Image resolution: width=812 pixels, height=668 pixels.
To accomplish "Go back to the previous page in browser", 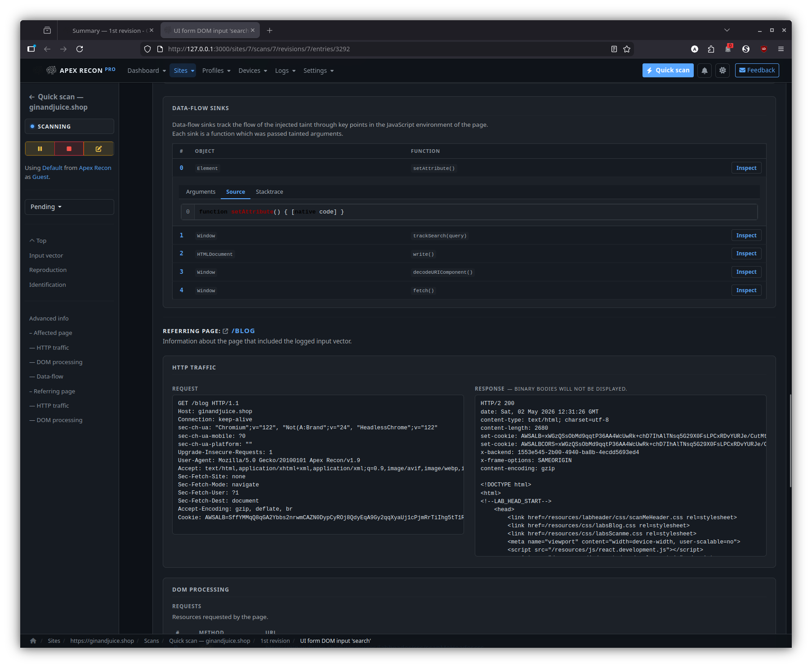I will (x=47, y=49).
